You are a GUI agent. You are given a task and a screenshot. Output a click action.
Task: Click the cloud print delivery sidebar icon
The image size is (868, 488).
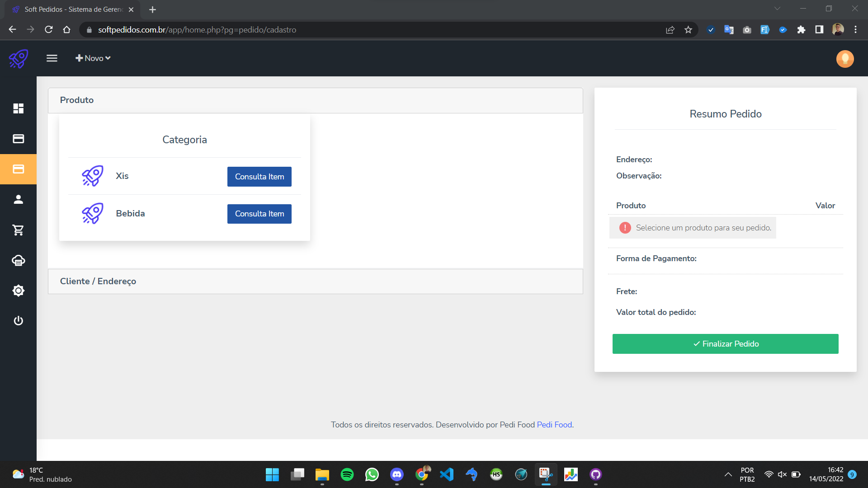[x=18, y=260]
